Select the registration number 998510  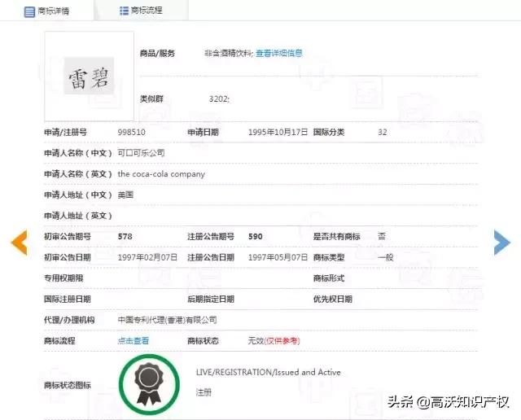coord(132,132)
